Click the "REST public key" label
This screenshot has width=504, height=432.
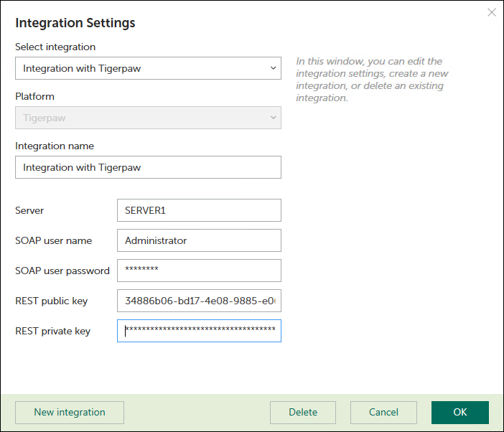52,301
